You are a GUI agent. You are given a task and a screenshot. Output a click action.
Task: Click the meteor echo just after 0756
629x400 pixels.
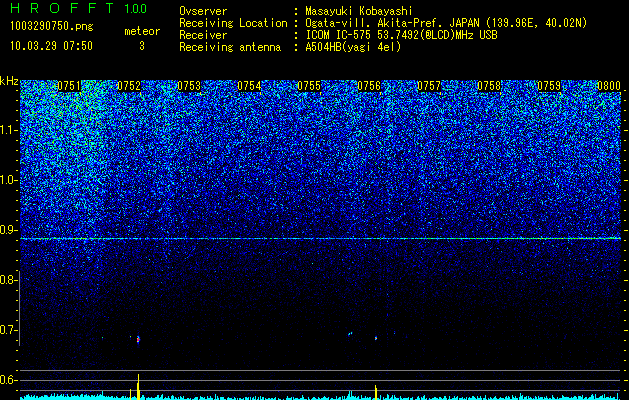[376, 338]
